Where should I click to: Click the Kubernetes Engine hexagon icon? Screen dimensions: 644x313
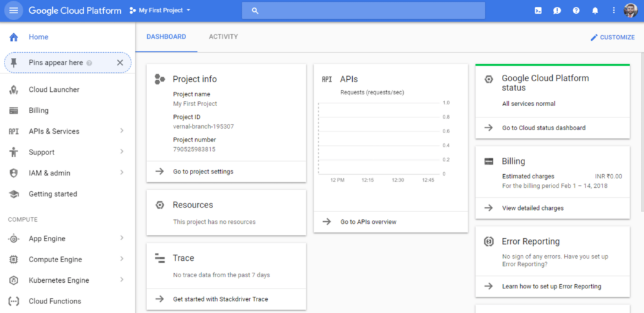pos(14,280)
